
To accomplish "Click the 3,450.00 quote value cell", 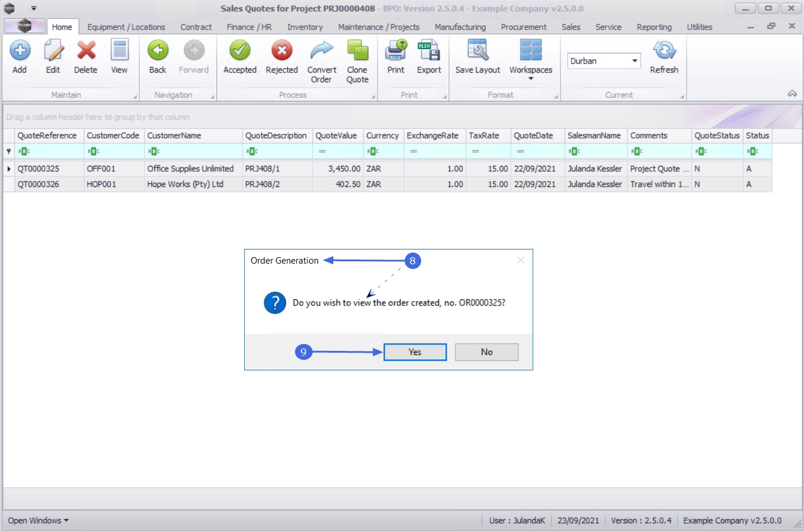I will (338, 169).
